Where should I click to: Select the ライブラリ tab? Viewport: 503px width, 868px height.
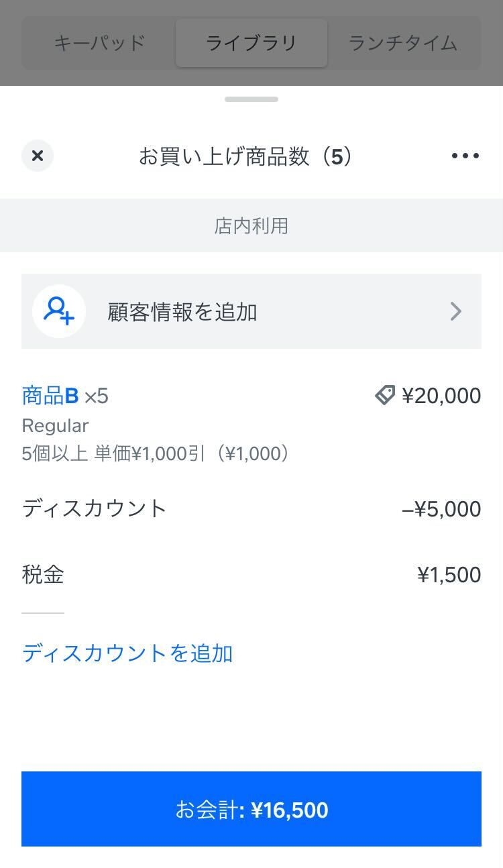(x=251, y=43)
